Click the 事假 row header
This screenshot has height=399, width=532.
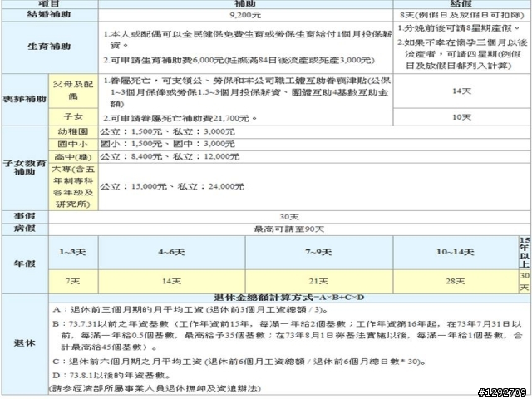(x=25, y=216)
